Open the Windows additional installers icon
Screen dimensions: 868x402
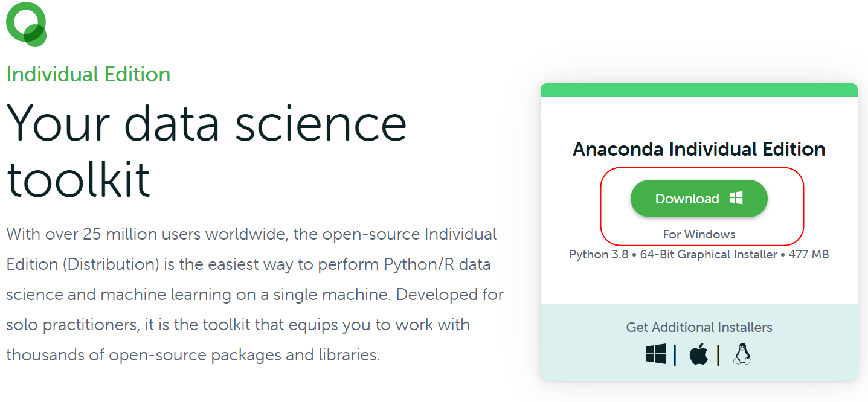(x=656, y=354)
